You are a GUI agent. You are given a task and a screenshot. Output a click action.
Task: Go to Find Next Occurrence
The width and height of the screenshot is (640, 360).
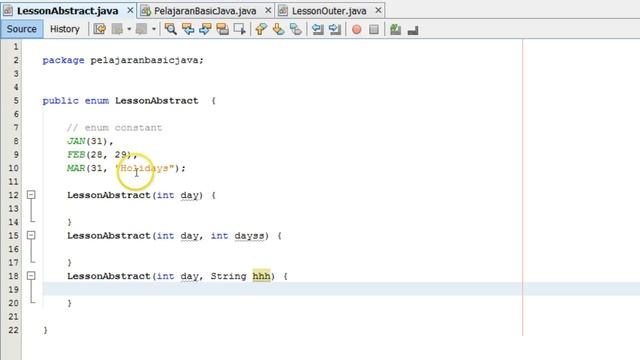[x=205, y=29]
